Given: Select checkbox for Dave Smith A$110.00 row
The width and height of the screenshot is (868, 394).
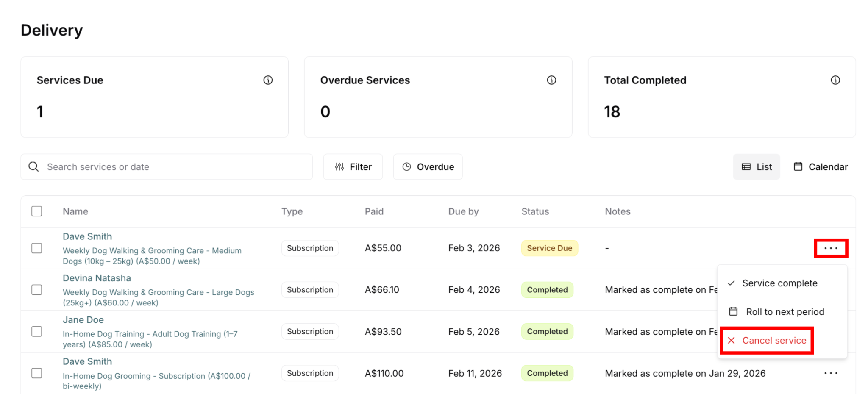Looking at the screenshot, I should click(37, 373).
